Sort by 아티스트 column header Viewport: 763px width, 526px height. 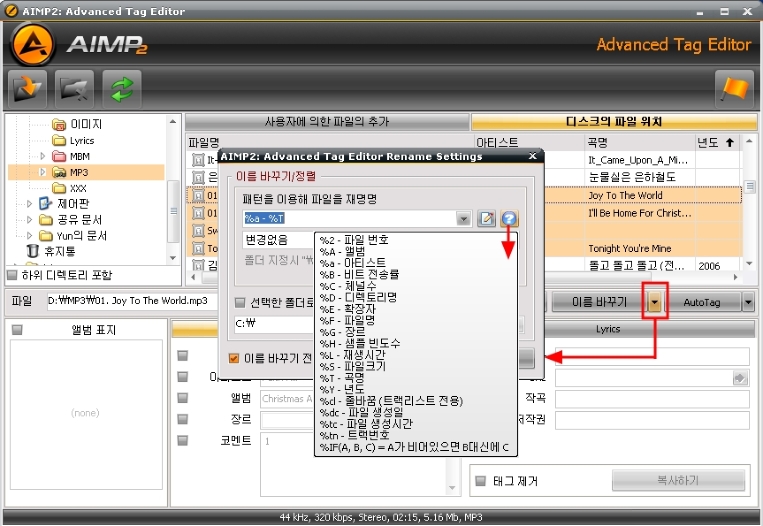(529, 143)
